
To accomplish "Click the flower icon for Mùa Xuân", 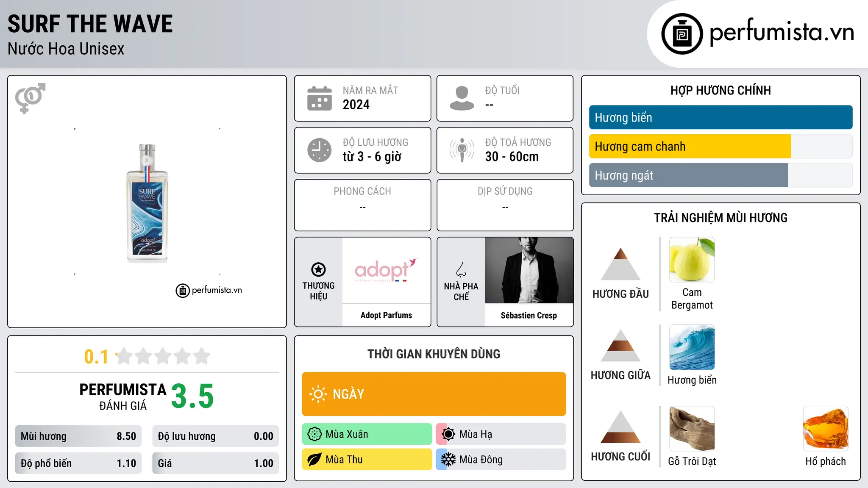I will 314,434.
